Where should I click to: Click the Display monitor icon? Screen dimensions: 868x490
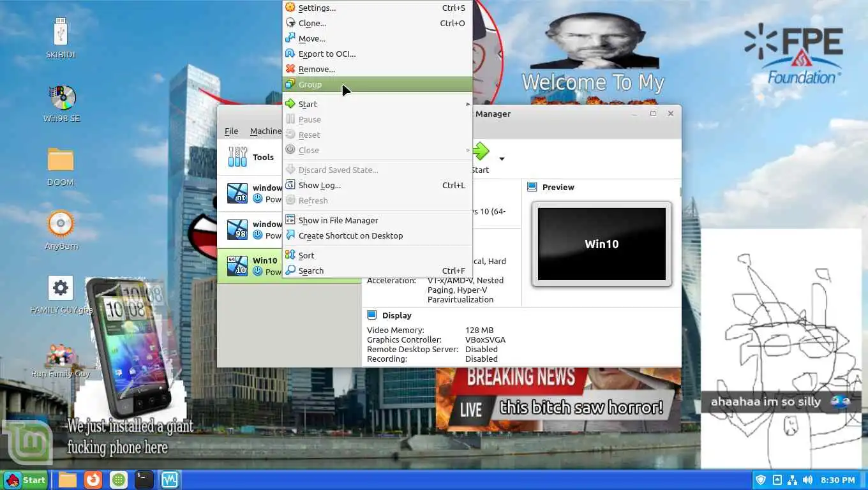(371, 315)
